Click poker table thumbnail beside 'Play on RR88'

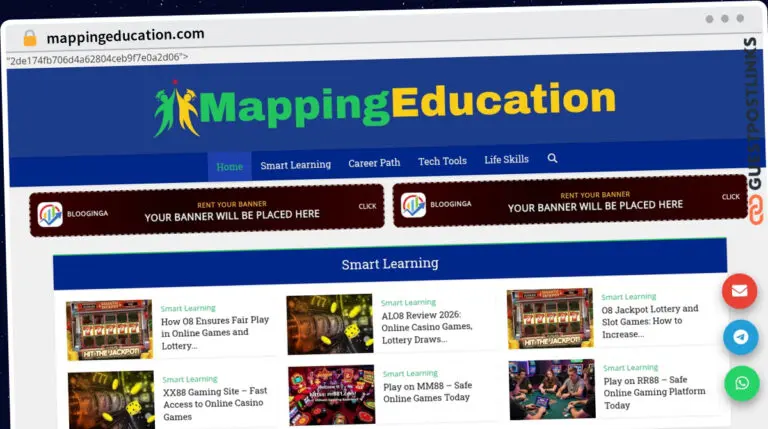[552, 389]
